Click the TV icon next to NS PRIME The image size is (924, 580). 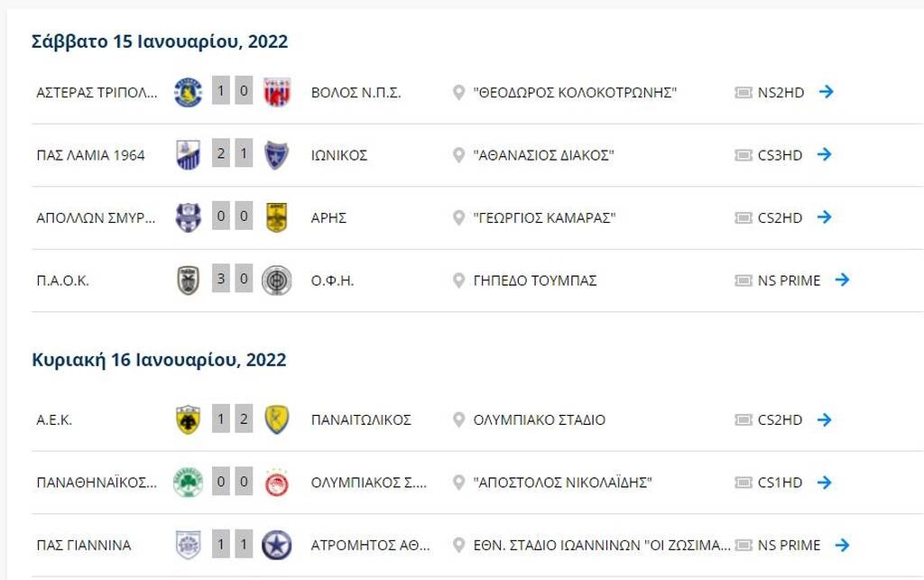744,281
